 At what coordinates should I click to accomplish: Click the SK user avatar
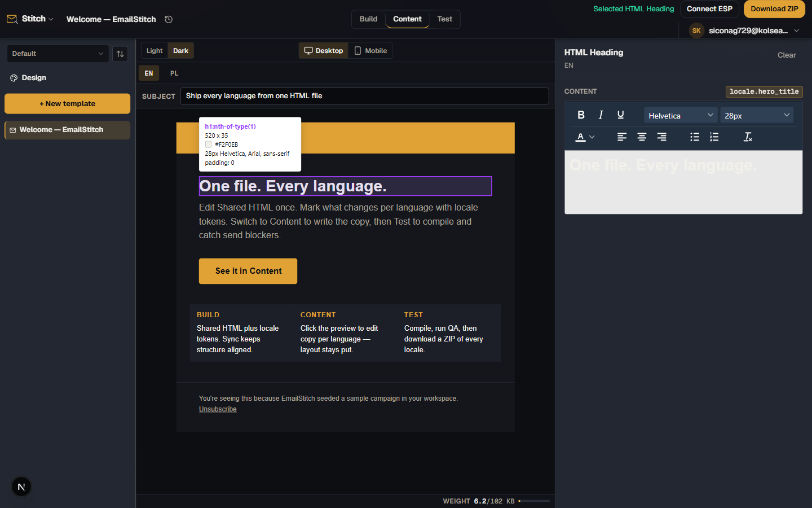pyautogui.click(x=696, y=30)
